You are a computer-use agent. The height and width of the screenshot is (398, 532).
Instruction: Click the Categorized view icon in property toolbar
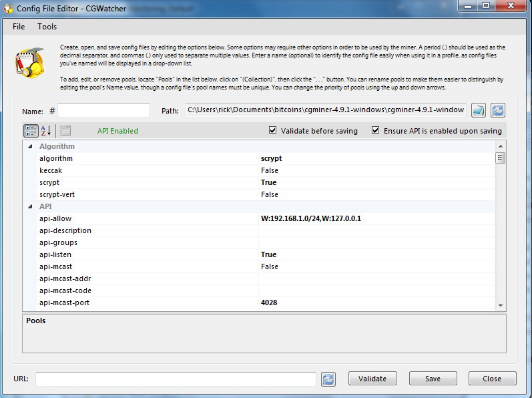tap(31, 131)
